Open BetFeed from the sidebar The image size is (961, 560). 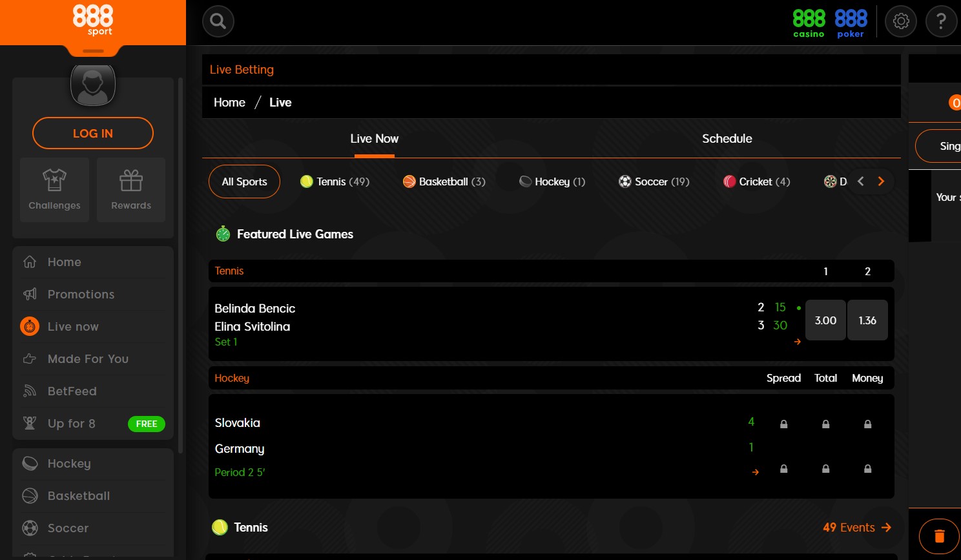coord(72,391)
